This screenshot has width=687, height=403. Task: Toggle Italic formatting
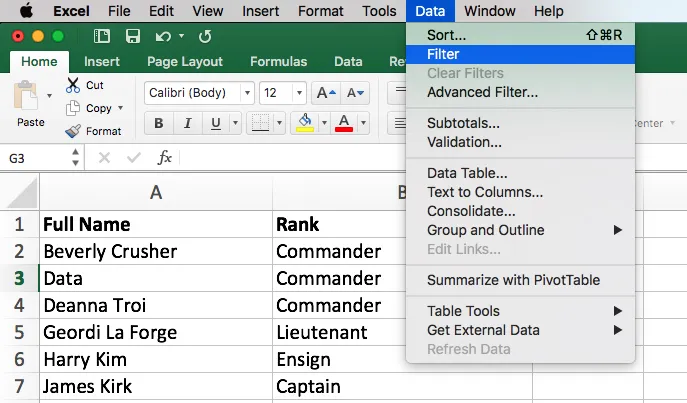[x=188, y=123]
